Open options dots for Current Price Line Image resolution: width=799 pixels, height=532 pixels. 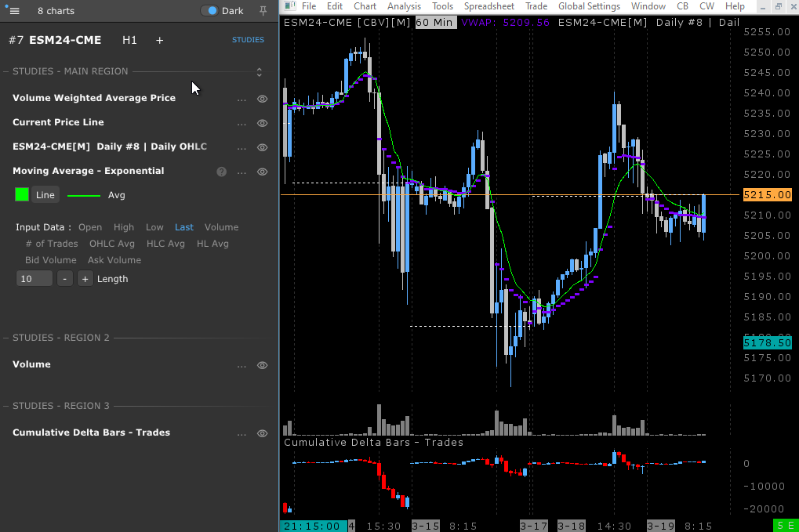(242, 123)
